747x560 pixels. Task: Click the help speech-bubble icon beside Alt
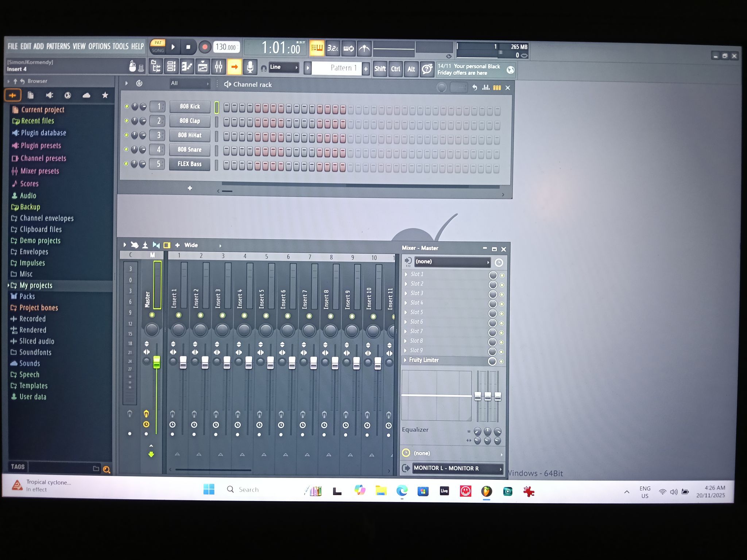tap(427, 69)
